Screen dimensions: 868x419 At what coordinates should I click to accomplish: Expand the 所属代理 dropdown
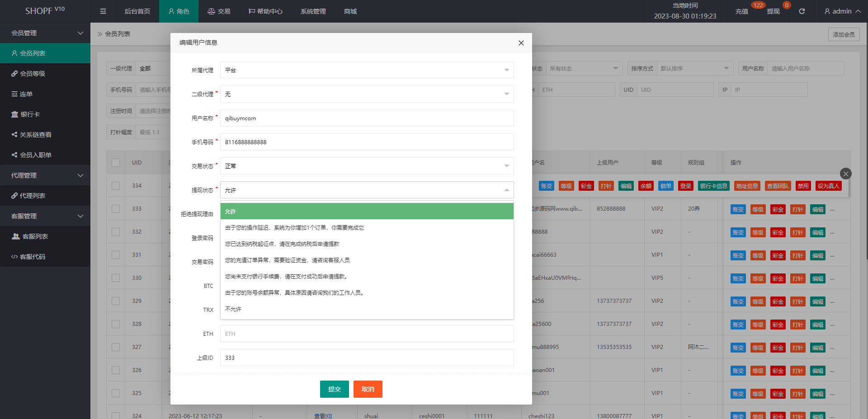click(x=367, y=70)
